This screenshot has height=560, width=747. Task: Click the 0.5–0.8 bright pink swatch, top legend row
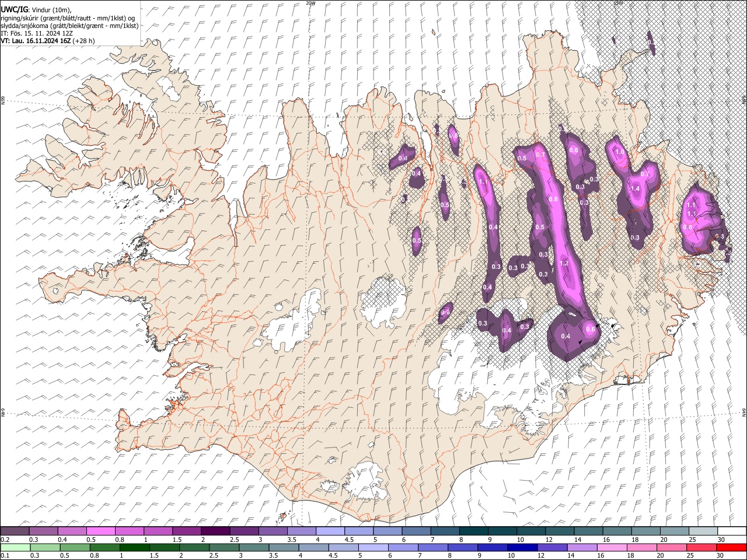[100, 531]
